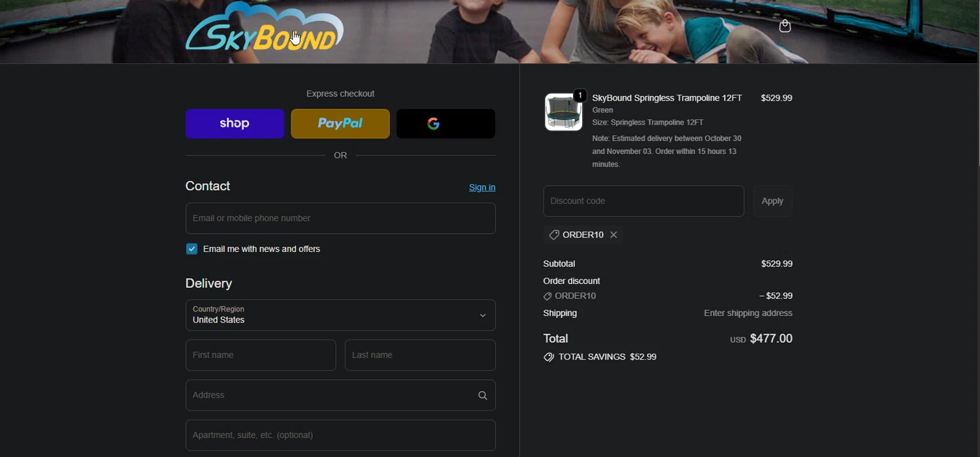The height and width of the screenshot is (457, 980).
Task: Open the shopping bag cart icon
Action: [785, 26]
